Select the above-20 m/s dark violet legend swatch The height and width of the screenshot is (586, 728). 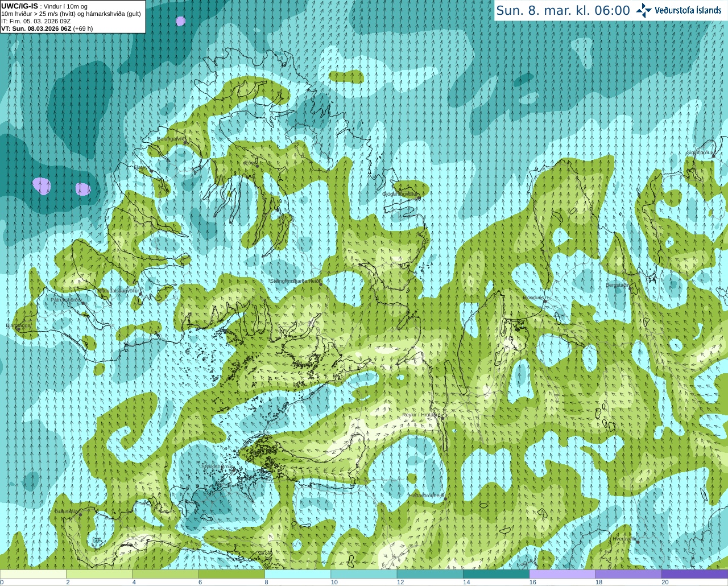pos(694,574)
